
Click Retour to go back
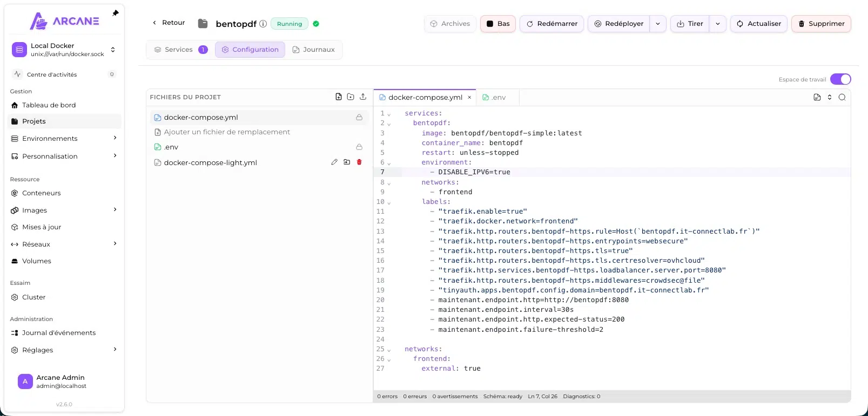pyautogui.click(x=169, y=23)
